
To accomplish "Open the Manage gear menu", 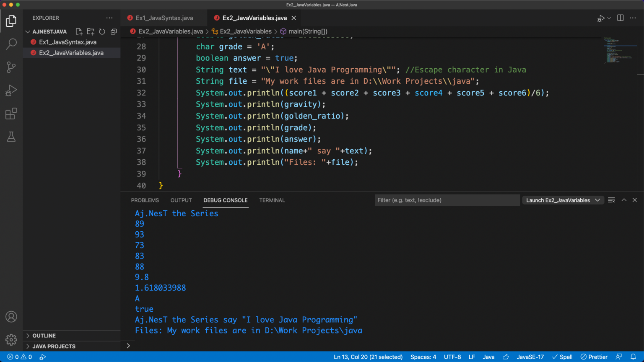I will click(x=11, y=339).
